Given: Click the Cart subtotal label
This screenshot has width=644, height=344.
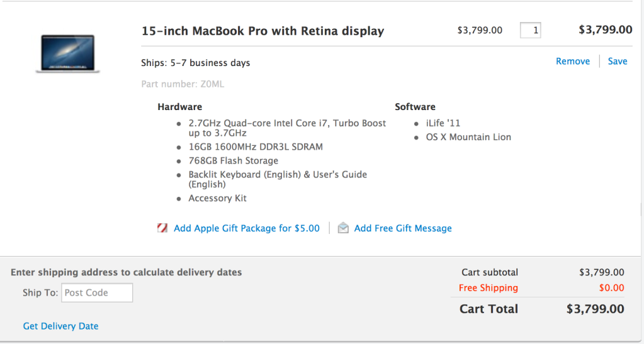Looking at the screenshot, I should click(x=490, y=272).
